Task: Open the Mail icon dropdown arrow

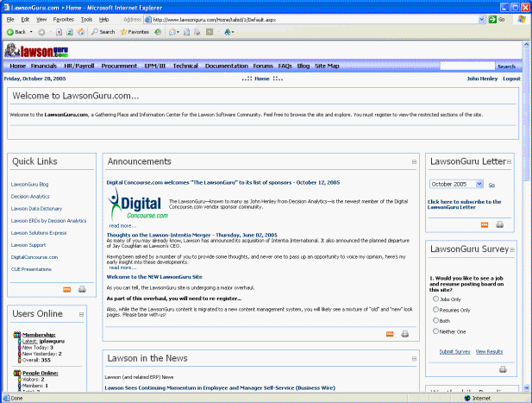Action: 178,32
